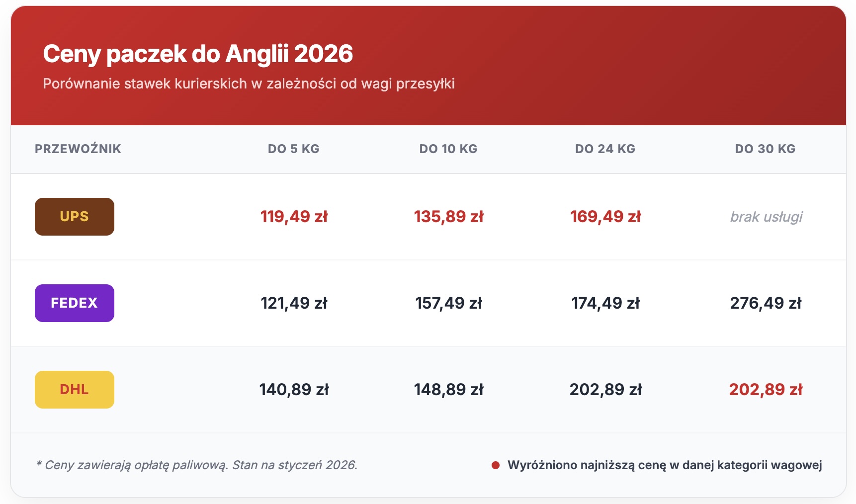Click the "Ceny paczek do Anglii 2026" title

(198, 54)
